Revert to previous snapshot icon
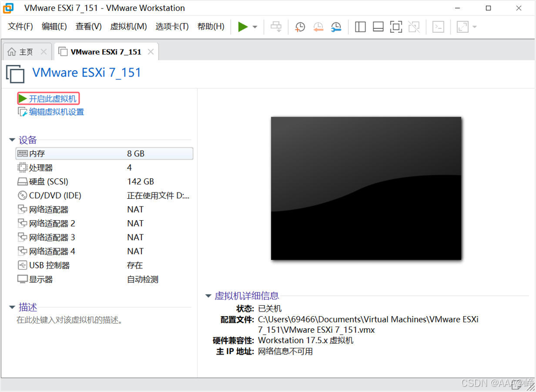 (x=318, y=27)
